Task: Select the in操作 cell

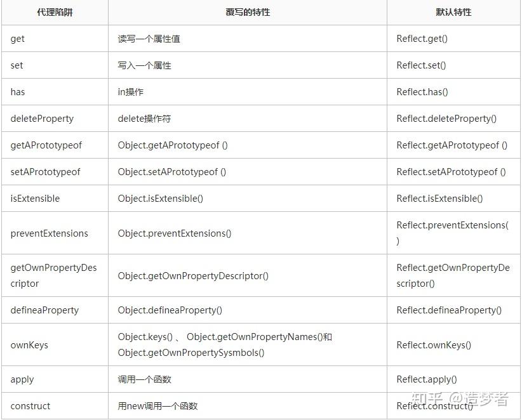Action: click(131, 92)
